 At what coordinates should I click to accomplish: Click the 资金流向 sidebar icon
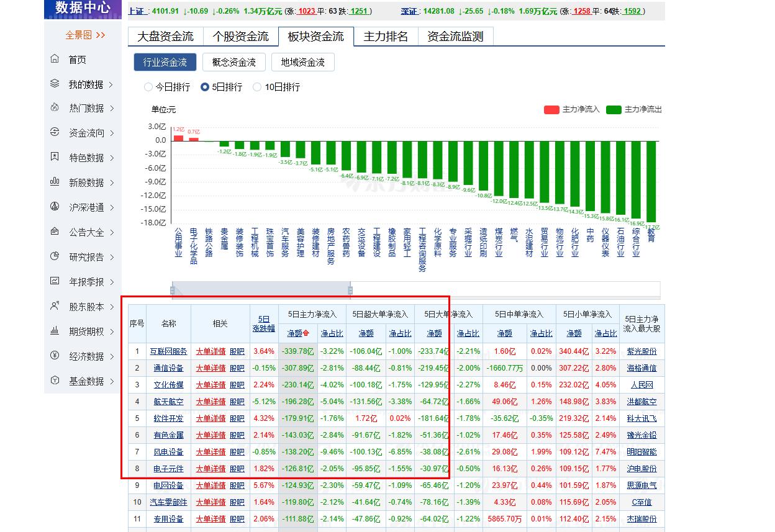coord(55,132)
